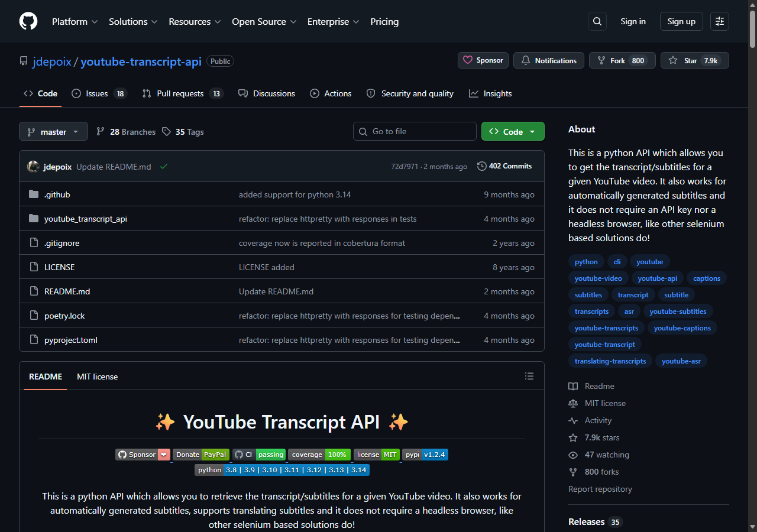Expand the Solutions menu
757x532 pixels.
[133, 21]
